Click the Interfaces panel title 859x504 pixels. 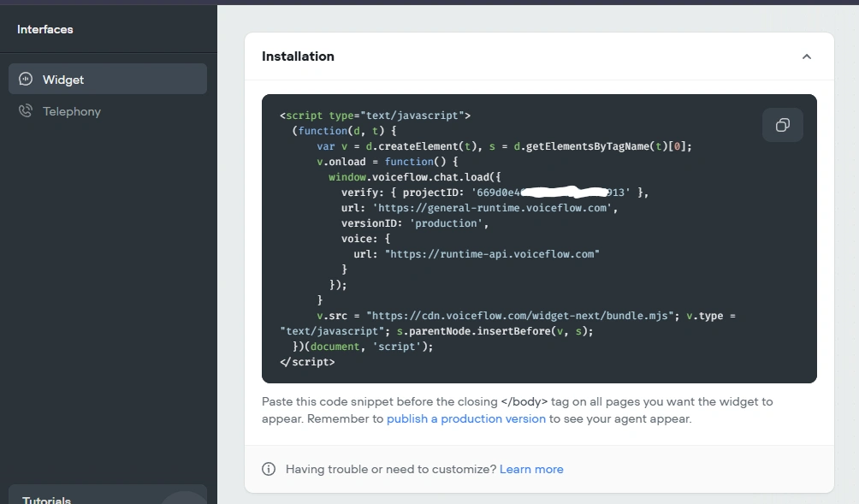(44, 29)
